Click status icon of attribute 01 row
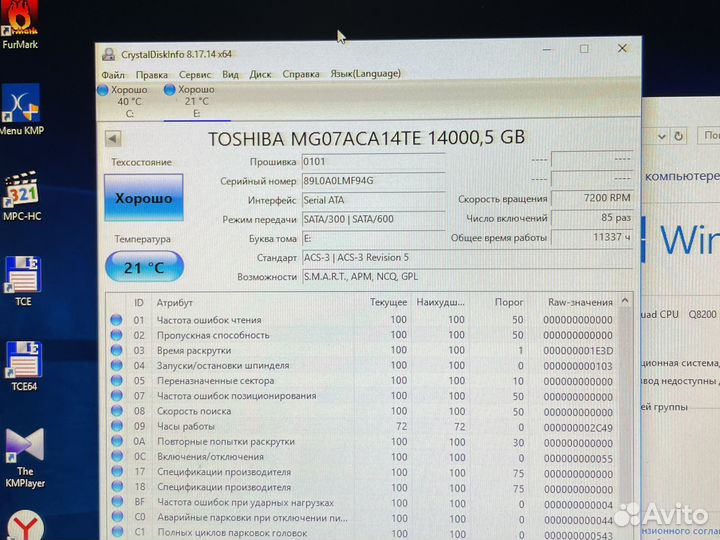This screenshot has height=540, width=720. click(117, 320)
